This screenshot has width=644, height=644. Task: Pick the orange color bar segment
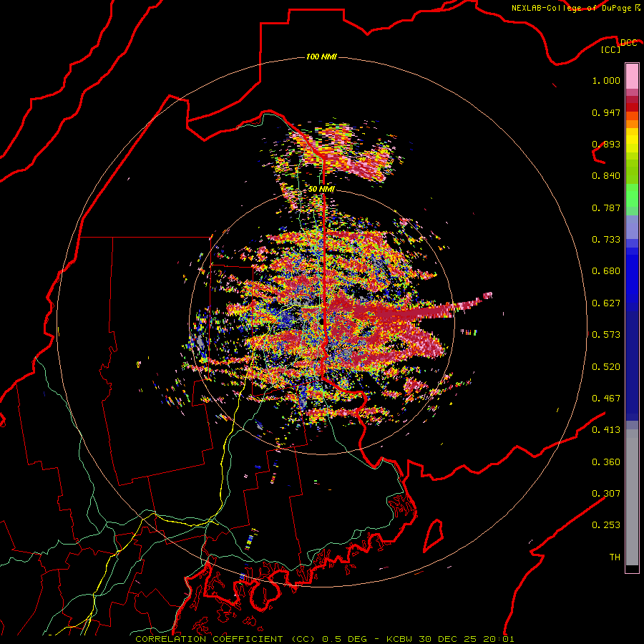632,124
